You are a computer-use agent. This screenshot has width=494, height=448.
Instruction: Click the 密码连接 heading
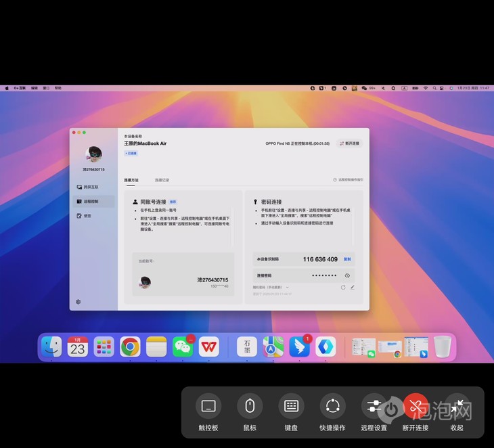coord(271,202)
